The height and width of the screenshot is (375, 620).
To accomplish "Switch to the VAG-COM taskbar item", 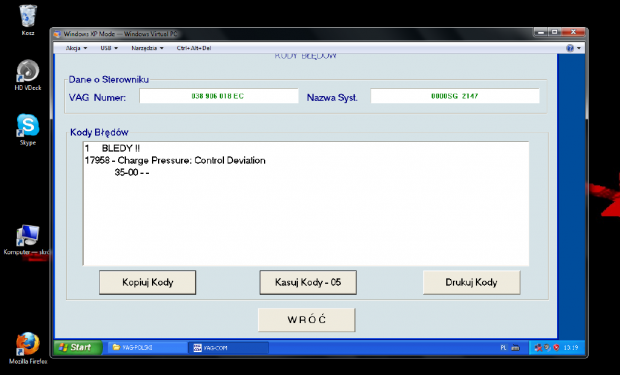I will click(x=229, y=348).
